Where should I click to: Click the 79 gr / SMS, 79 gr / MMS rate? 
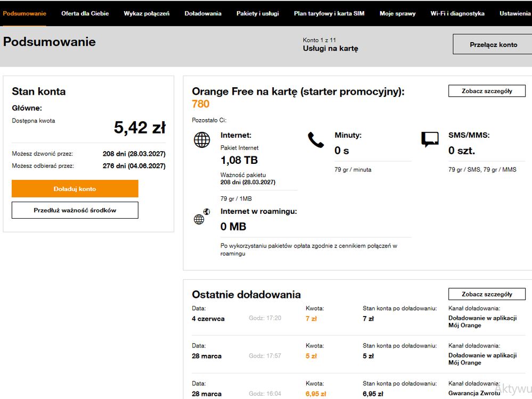pos(482,170)
